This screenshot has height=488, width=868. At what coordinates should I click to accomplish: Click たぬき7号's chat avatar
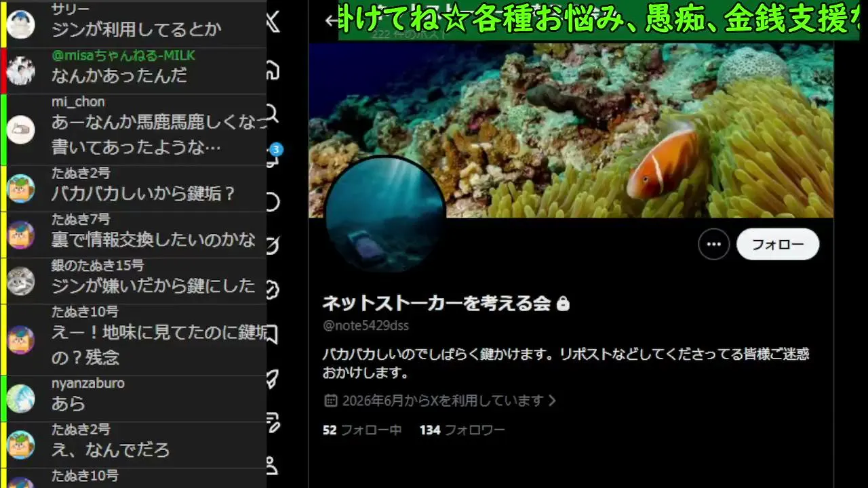(x=21, y=235)
